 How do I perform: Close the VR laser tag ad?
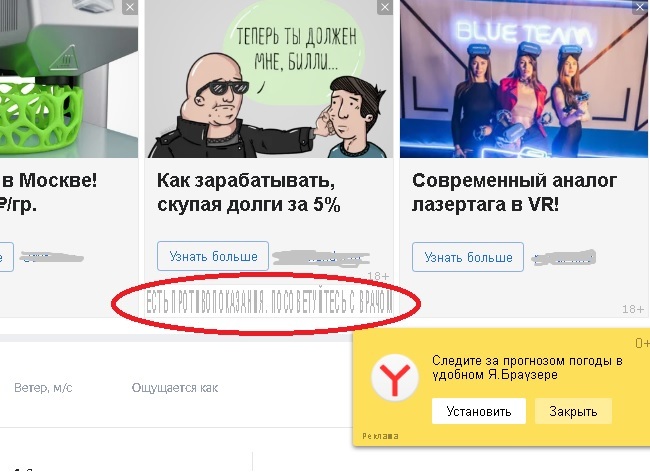640,7
